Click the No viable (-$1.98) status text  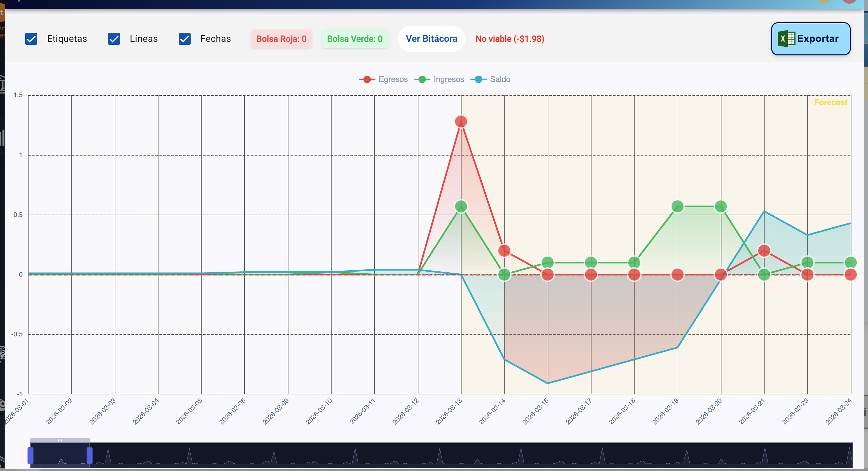pos(510,39)
